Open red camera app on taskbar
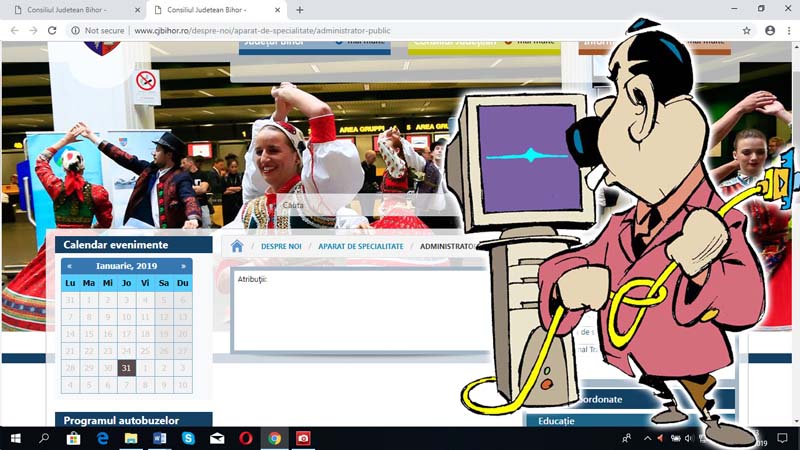Screen dimensions: 800x450 [x=303, y=438]
